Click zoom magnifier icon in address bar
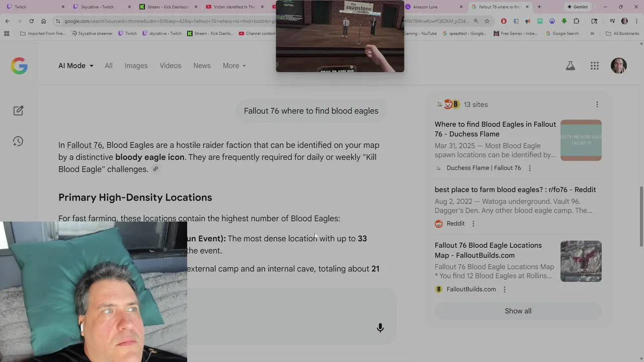 (x=476, y=21)
